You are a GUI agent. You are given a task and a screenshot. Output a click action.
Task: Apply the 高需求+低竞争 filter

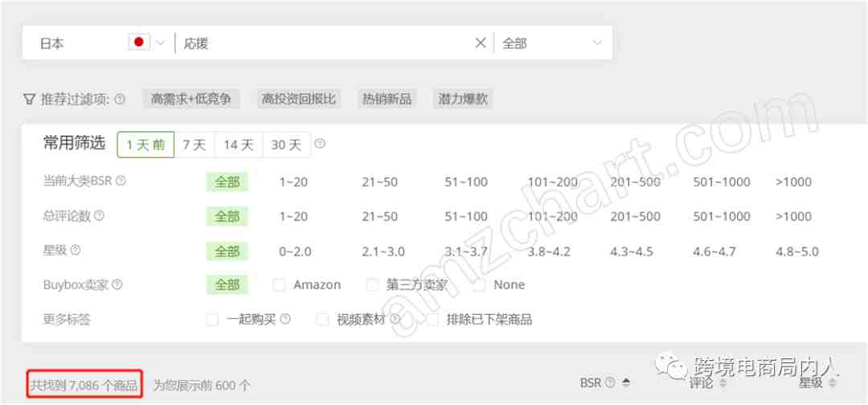pyautogui.click(x=191, y=99)
